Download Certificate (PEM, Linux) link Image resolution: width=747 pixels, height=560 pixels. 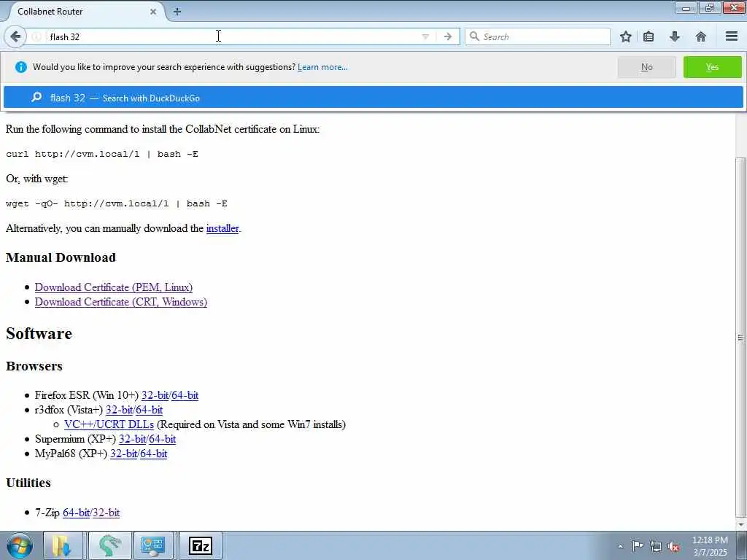[113, 287]
